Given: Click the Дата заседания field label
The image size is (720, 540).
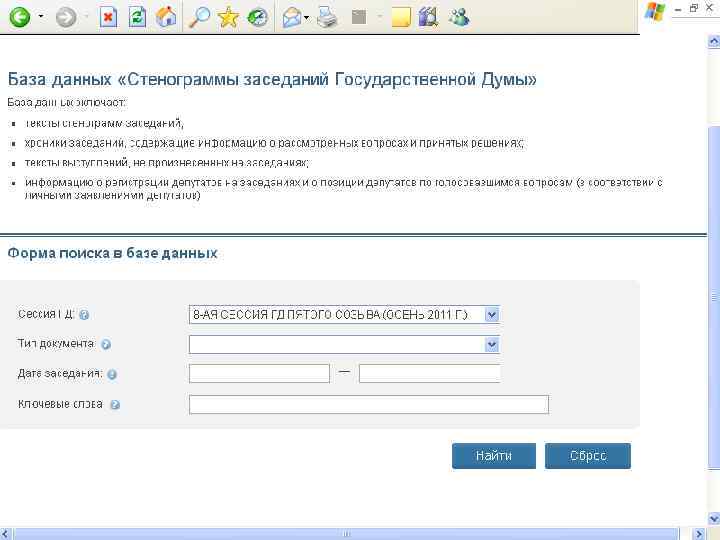Looking at the screenshot, I should click(60, 373).
